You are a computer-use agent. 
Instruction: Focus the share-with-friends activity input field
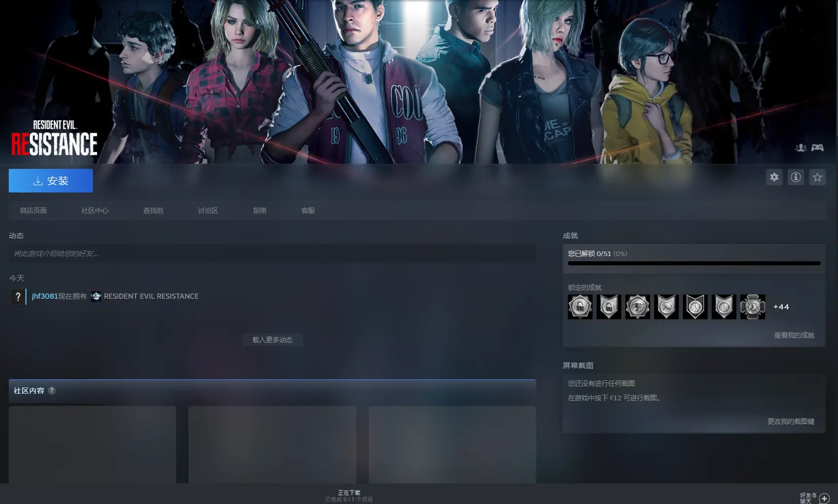click(x=272, y=254)
